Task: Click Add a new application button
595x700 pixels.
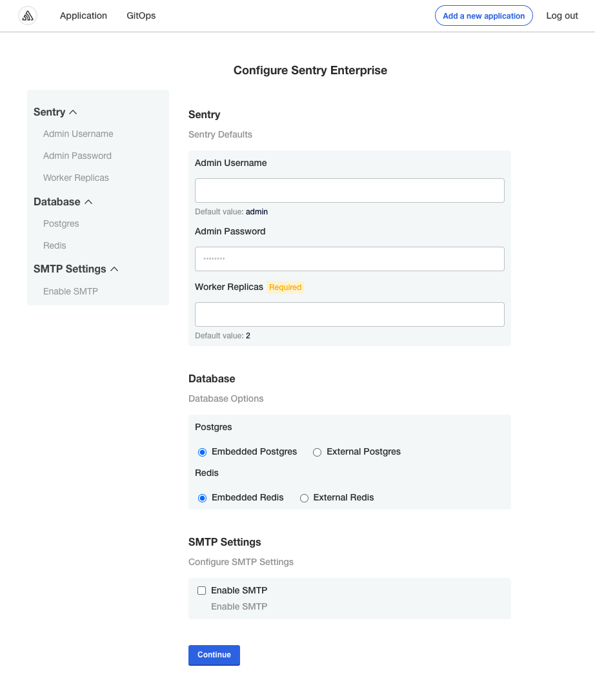Action: pos(483,16)
